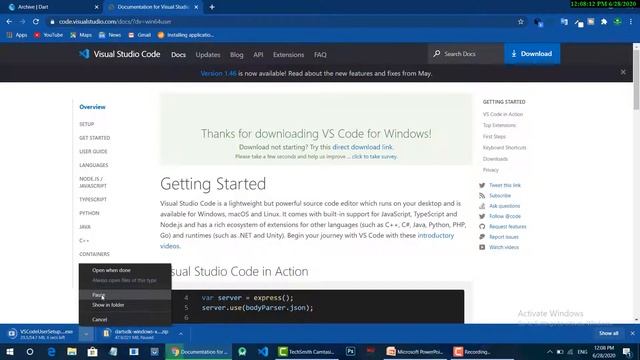Viewport: 640px width, 360px height.
Task: Open the Blog navigation item
Action: coord(236,55)
